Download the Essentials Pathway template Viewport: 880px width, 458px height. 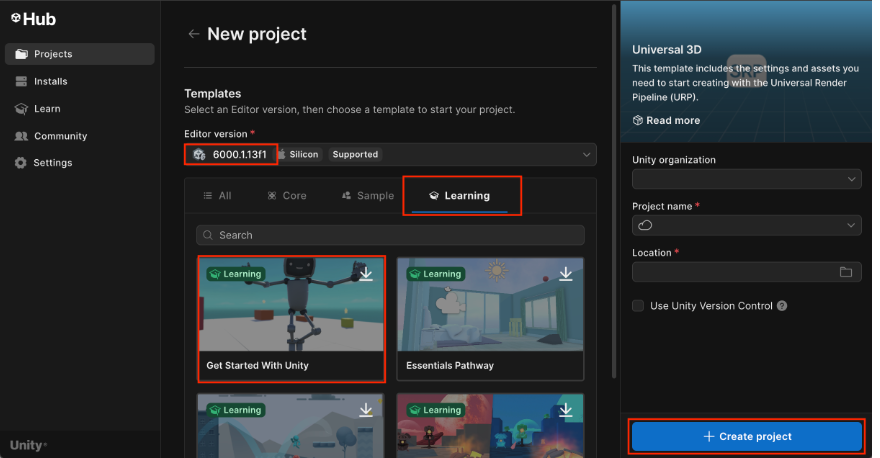566,274
